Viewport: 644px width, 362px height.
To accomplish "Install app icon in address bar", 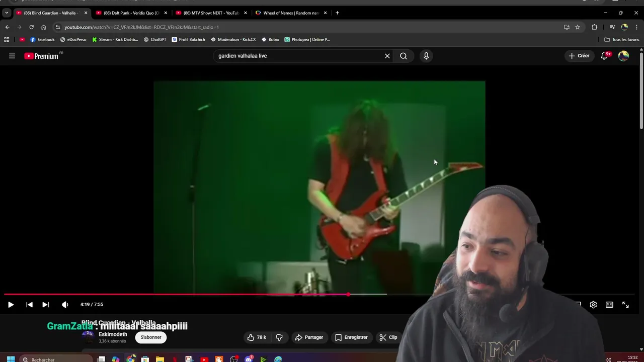I will tap(567, 27).
